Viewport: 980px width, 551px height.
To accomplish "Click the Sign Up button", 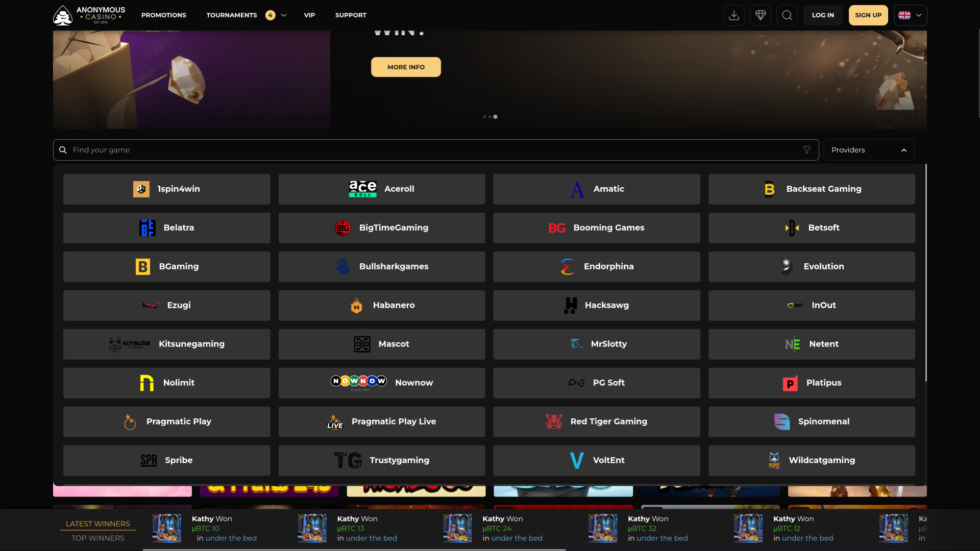I will 868,15.
